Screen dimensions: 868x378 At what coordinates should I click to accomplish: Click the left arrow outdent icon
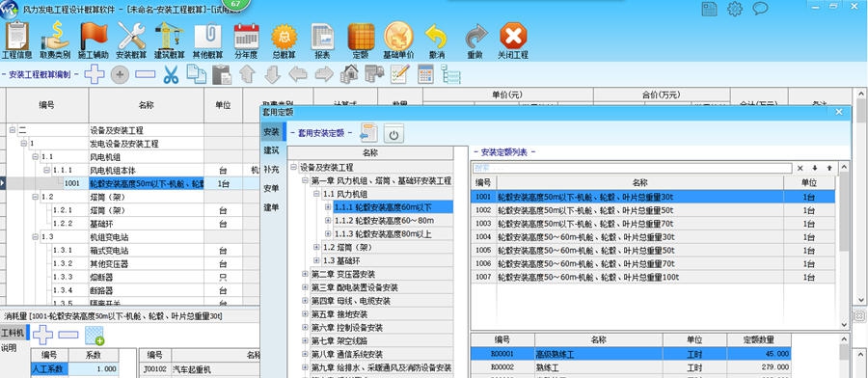[298, 74]
